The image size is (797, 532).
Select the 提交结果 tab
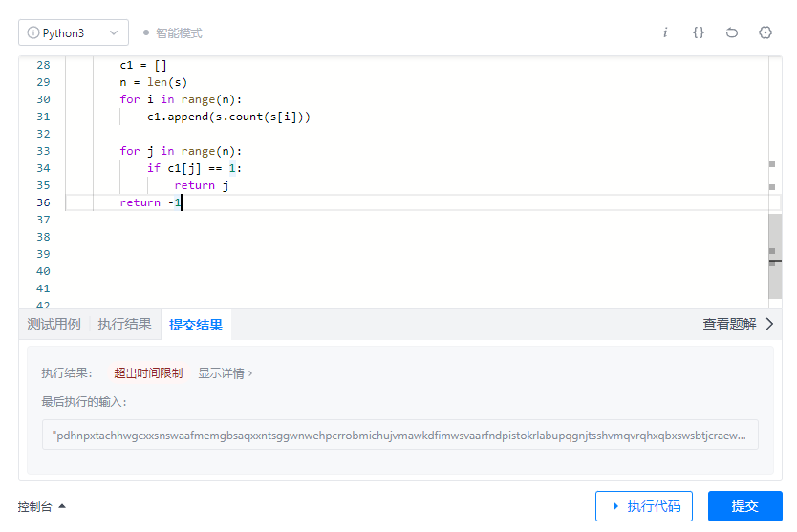pyautogui.click(x=196, y=324)
